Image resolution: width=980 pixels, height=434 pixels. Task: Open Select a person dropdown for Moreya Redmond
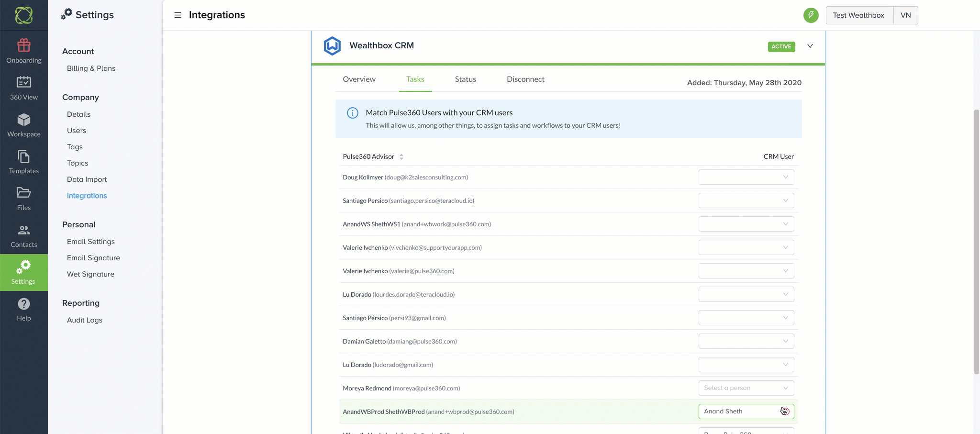(x=746, y=388)
